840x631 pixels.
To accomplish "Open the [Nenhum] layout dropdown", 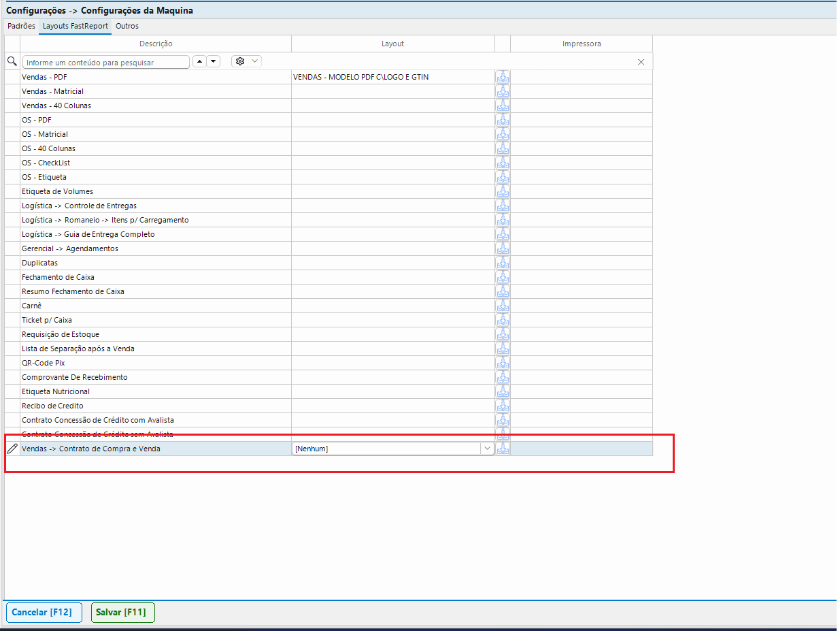I will [x=487, y=449].
